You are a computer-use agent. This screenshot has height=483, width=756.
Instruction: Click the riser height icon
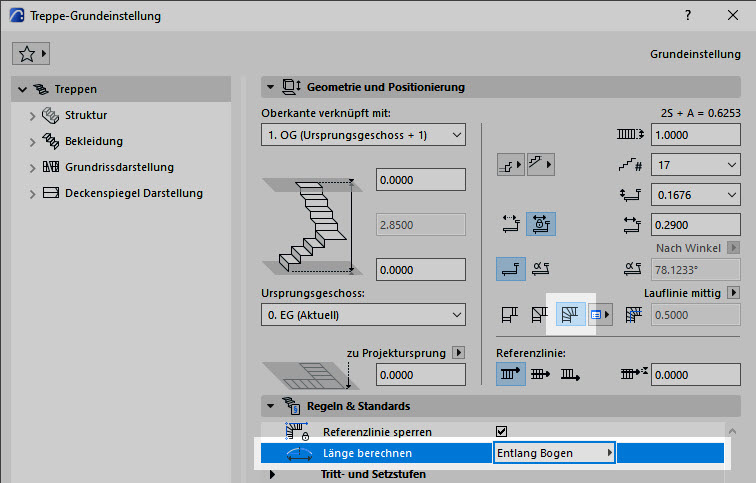point(630,195)
